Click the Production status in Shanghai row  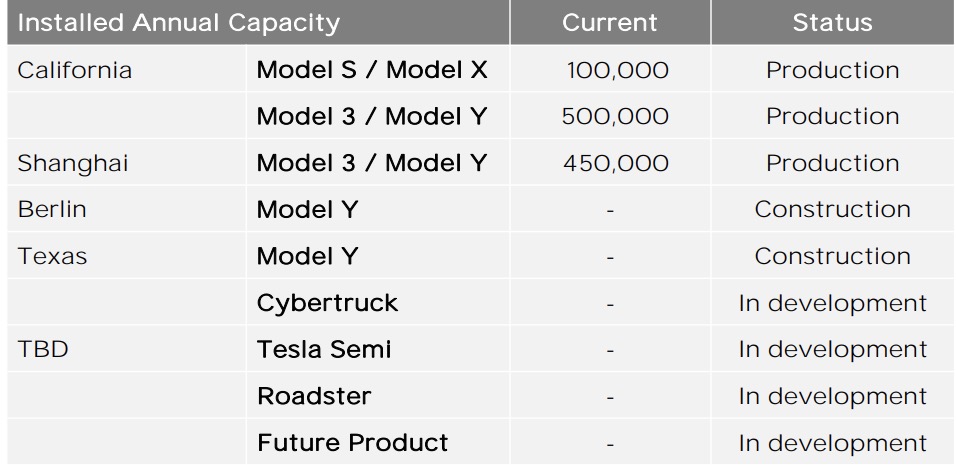[x=832, y=163]
